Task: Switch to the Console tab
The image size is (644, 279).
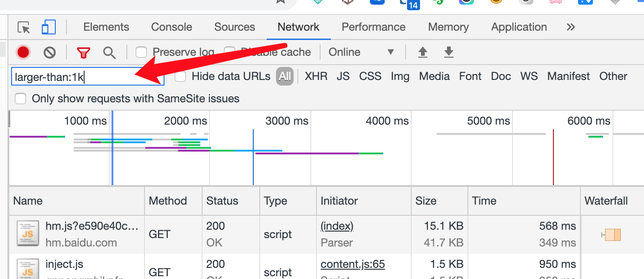Action: tap(171, 27)
